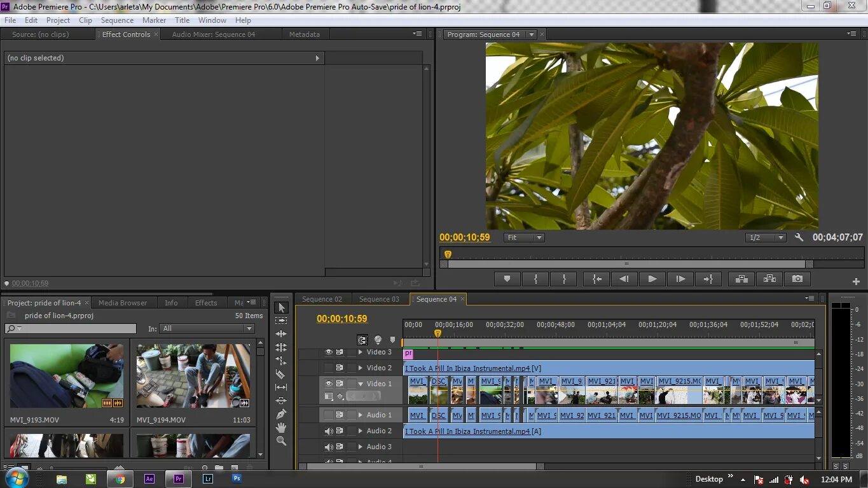Expand the Audio 1 track
Viewport: 868px width, 488px height.
[x=361, y=415]
